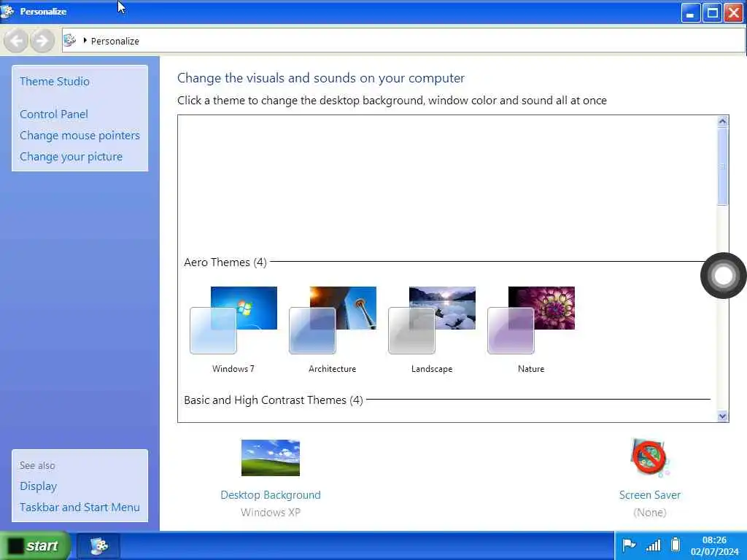Select the Architecture theme
Image resolution: width=747 pixels, height=560 pixels.
(333, 330)
